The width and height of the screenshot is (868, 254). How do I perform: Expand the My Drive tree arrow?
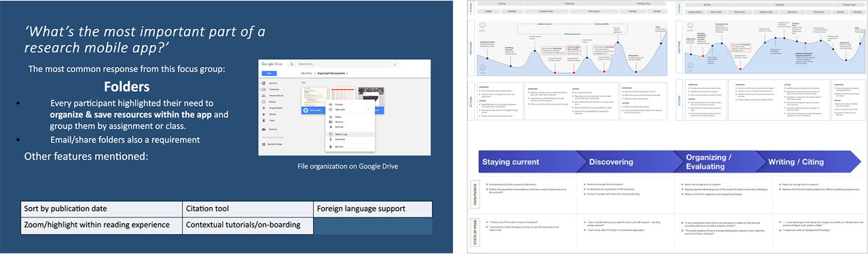260,83
